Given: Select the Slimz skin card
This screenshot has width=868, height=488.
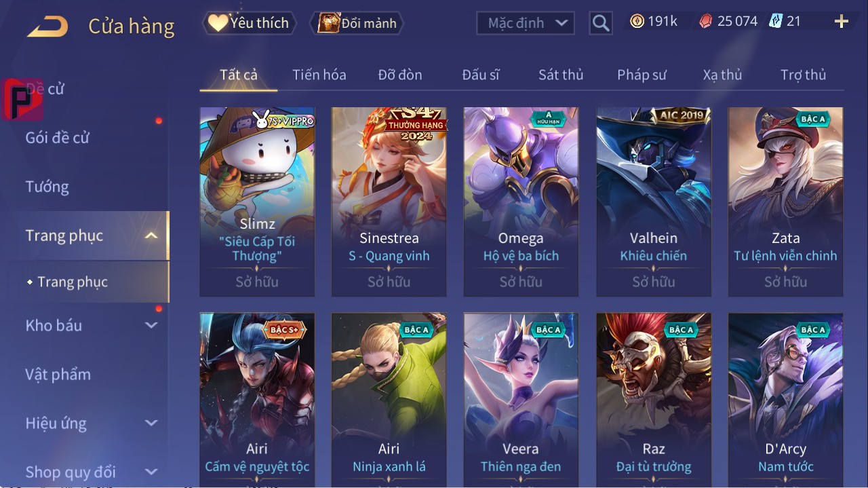Looking at the screenshot, I should pyautogui.click(x=257, y=202).
